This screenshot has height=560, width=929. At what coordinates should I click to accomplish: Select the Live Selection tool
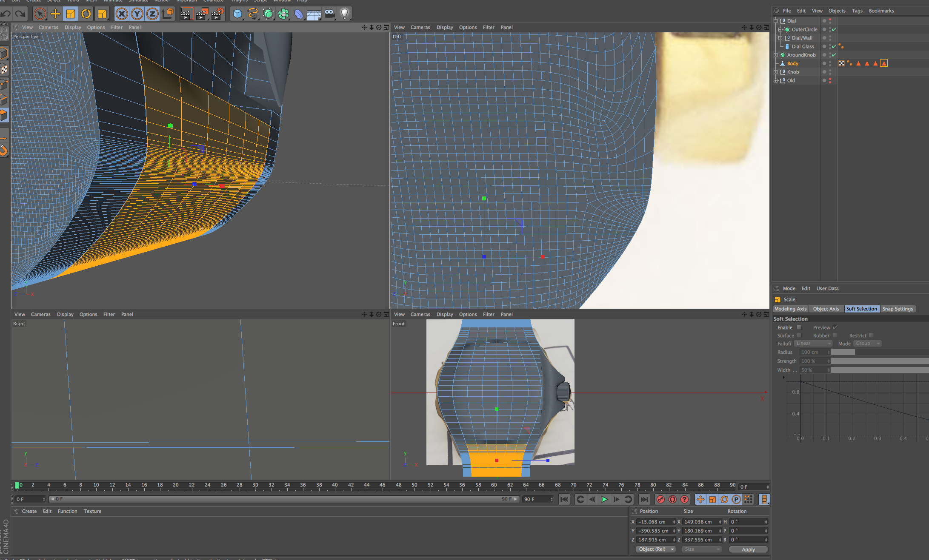coord(40,14)
